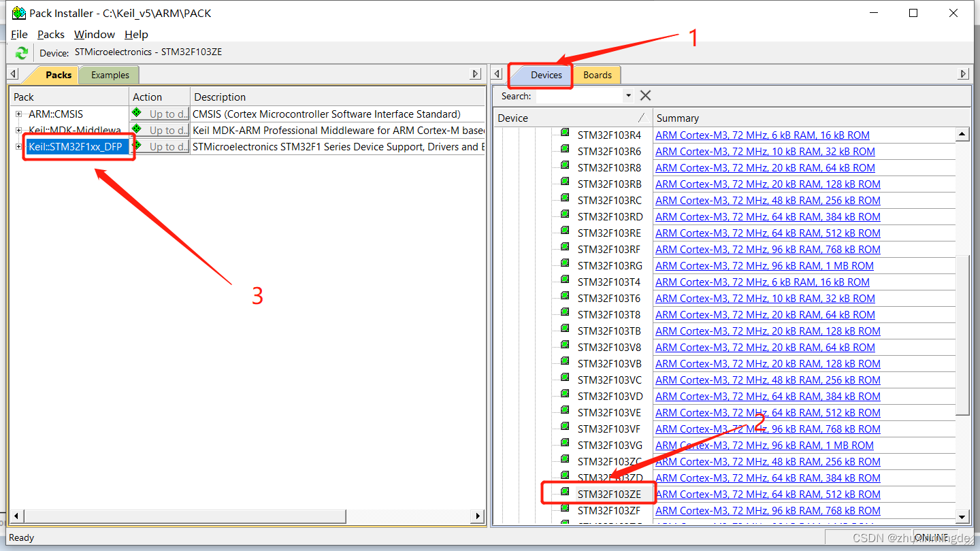Open STM32F103VG summary link
980x551 pixels.
[764, 445]
